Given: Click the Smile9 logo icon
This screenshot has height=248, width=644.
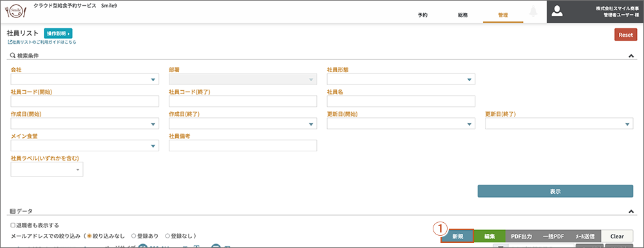Looking at the screenshot, I should [x=17, y=12].
